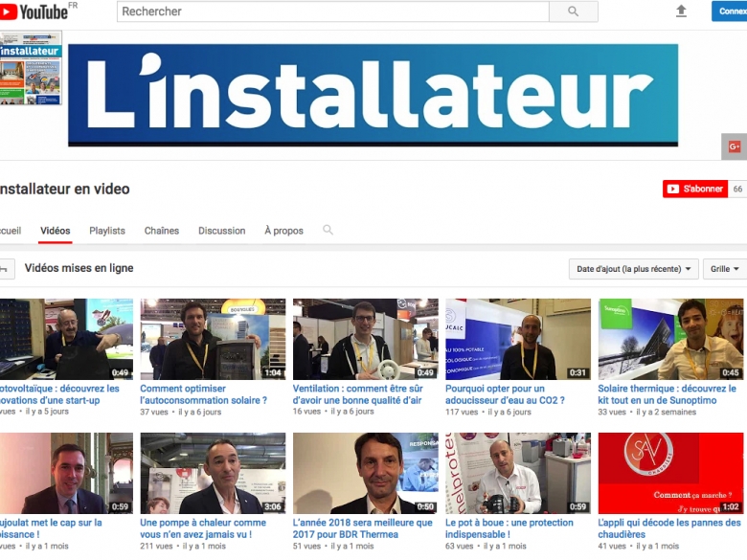Screen dimensions: 747x560
Task: Play the Poujoulat video thumbnail
Action: click(66, 473)
